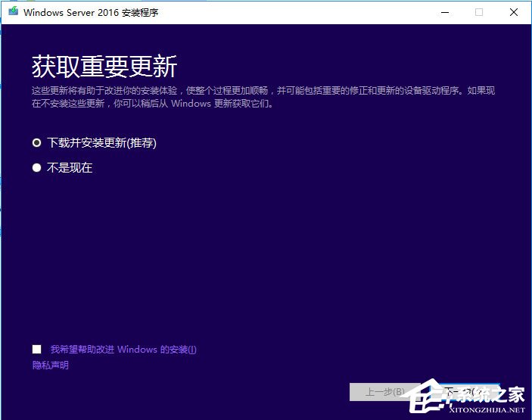This screenshot has width=532, height=420.
Task: Click the Windows Server 2016 setup icon
Action: coord(13,12)
